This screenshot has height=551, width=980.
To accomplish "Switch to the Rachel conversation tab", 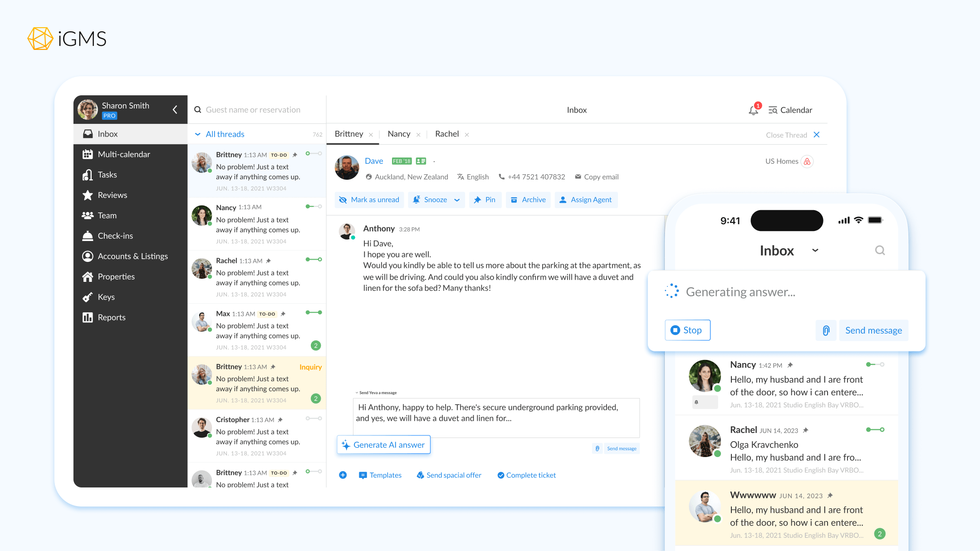I will pyautogui.click(x=447, y=134).
